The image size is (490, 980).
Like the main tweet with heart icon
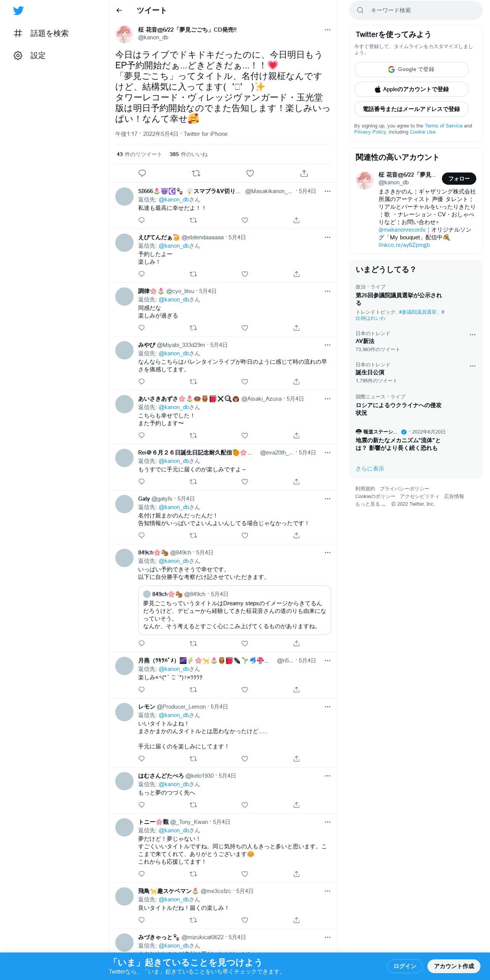tap(250, 173)
